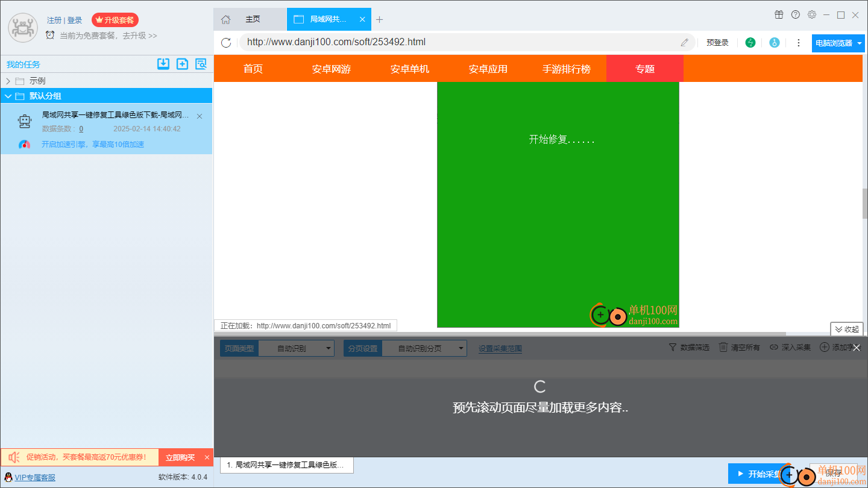Image resolution: width=868 pixels, height=488 pixels.
Task: Click the pencil edit URL icon
Action: (685, 42)
